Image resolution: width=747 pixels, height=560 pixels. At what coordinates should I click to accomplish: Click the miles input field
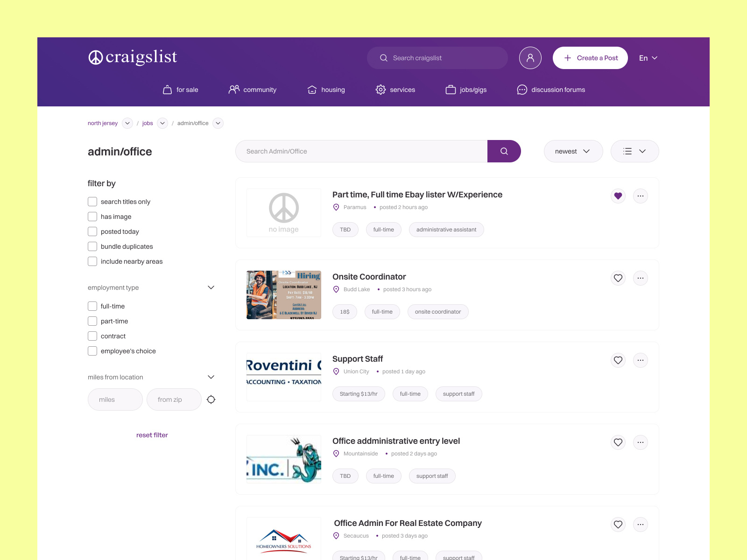(115, 399)
